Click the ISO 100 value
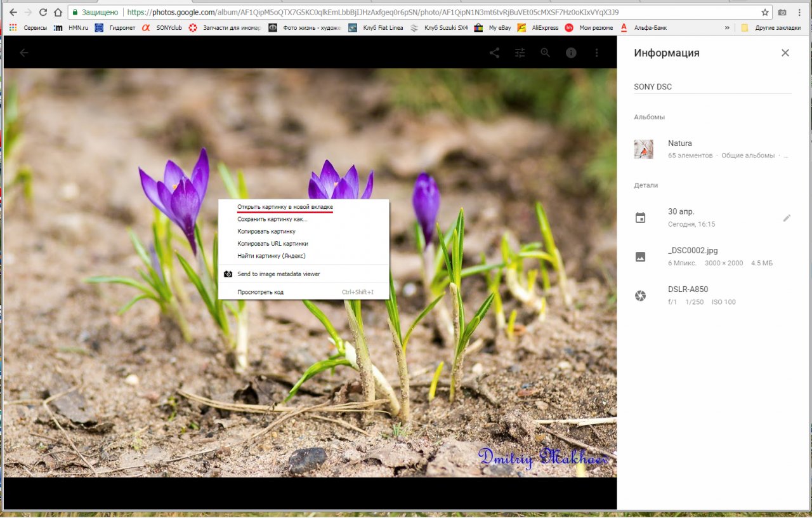 pos(723,302)
